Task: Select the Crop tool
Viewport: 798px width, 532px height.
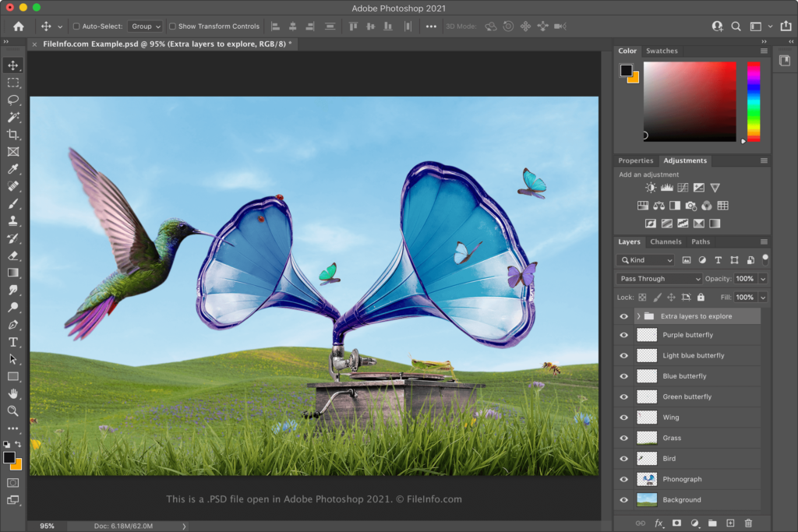Action: tap(13, 135)
